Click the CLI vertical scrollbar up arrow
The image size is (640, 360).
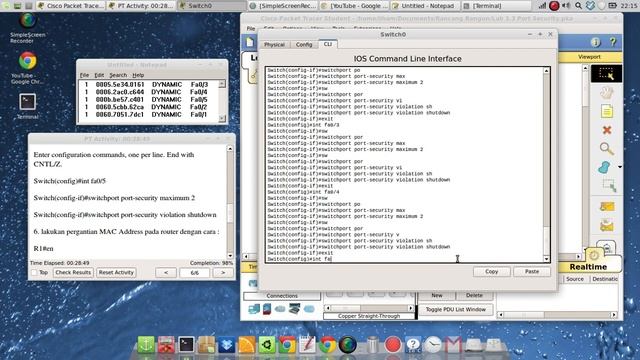[x=546, y=71]
